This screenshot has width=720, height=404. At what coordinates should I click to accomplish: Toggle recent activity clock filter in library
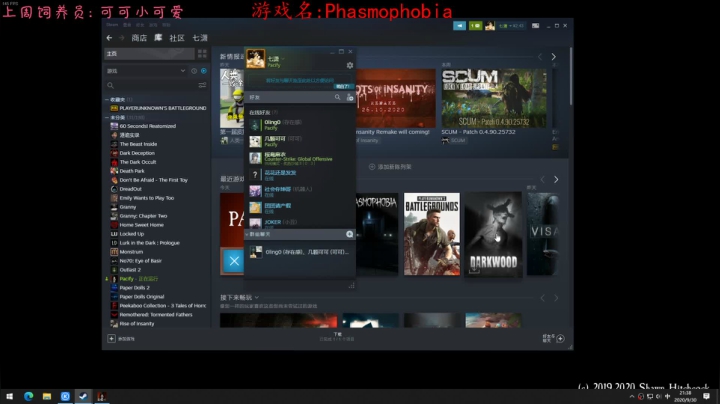coord(194,71)
